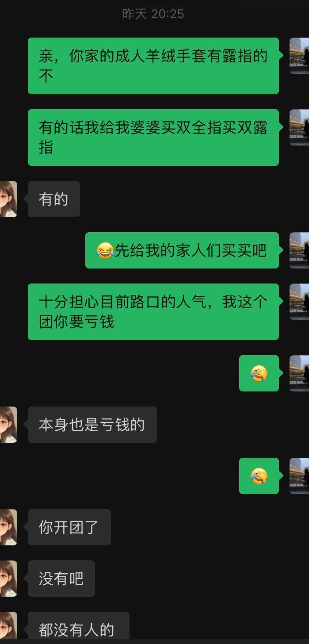The height and width of the screenshot is (644, 309).
Task: Open contact avatar beside 有的 reply
Action: [8, 199]
